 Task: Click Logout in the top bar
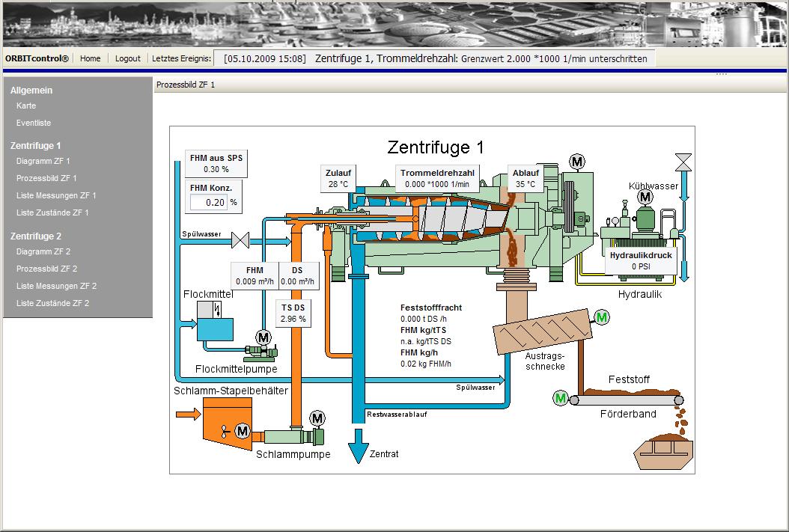click(x=127, y=58)
